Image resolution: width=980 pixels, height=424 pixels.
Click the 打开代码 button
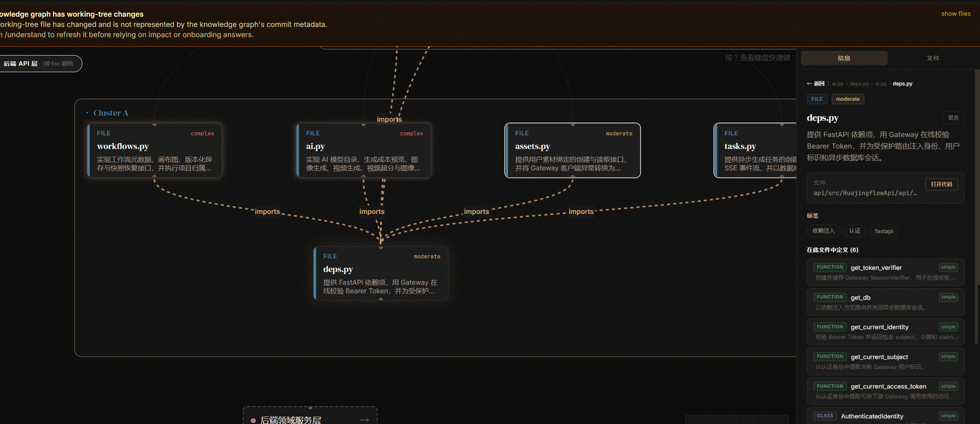coord(942,184)
